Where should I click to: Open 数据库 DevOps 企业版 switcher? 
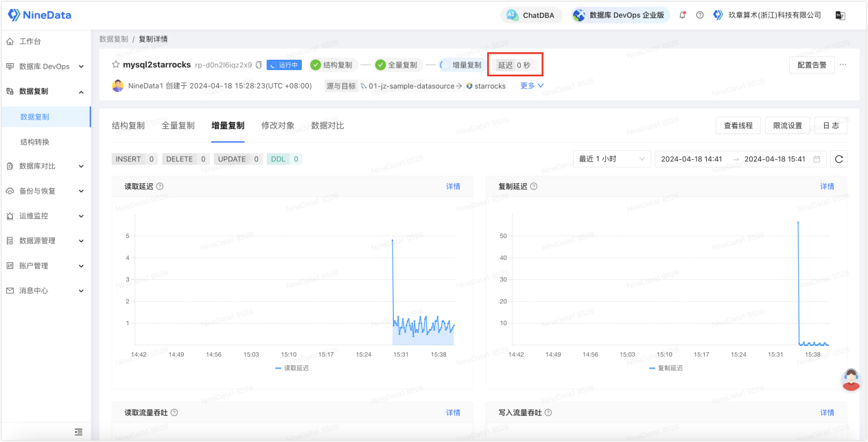tap(620, 15)
